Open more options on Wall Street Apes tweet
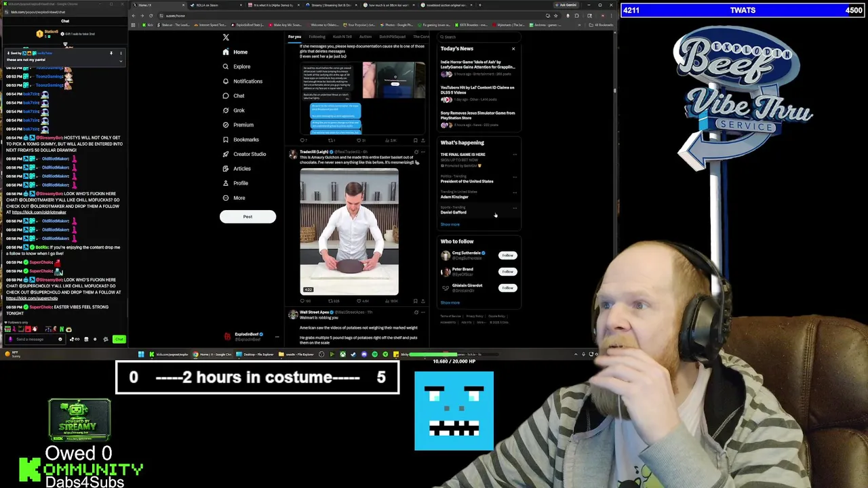This screenshot has height=488, width=868. (423, 312)
